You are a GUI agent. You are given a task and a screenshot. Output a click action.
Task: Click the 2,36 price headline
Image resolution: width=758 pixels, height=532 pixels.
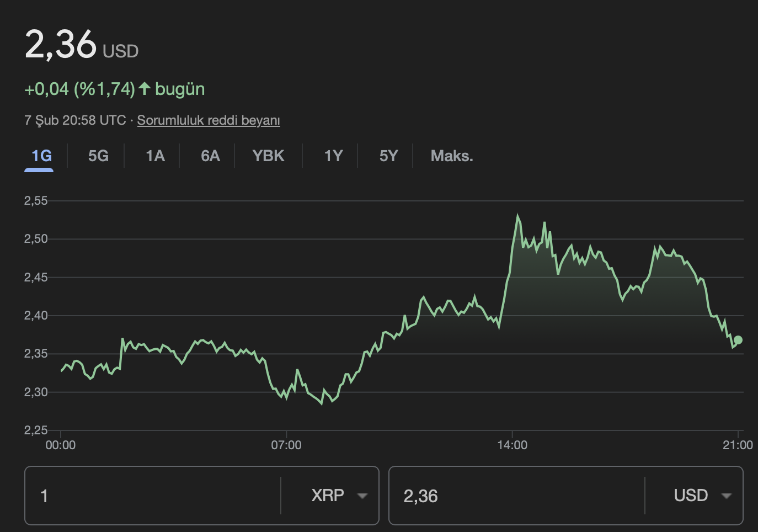click(61, 44)
